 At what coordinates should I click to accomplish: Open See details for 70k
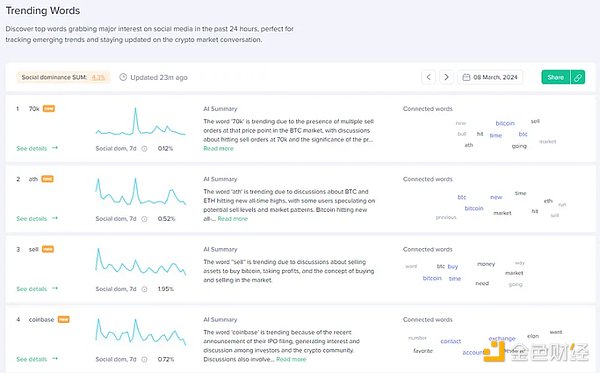pyautogui.click(x=37, y=148)
